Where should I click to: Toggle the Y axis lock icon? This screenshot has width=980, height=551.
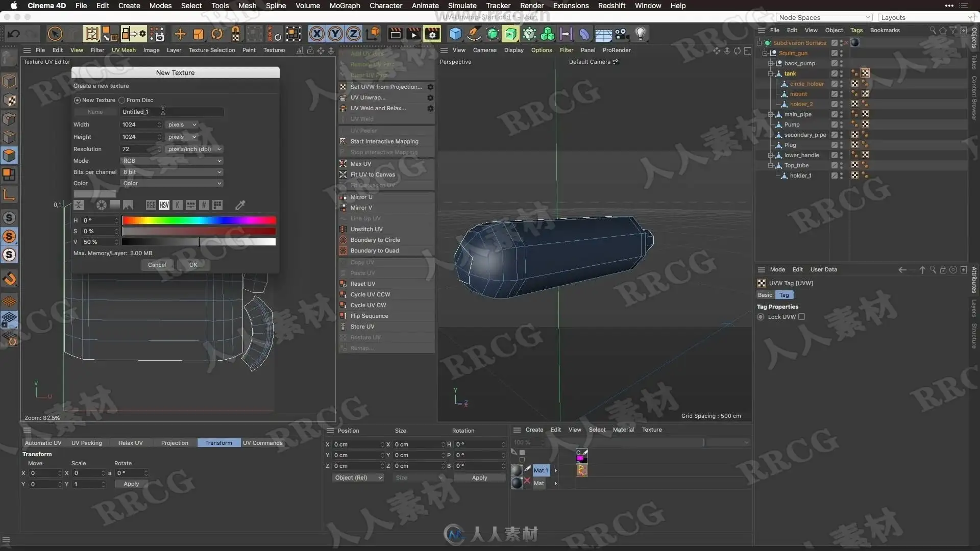point(335,34)
